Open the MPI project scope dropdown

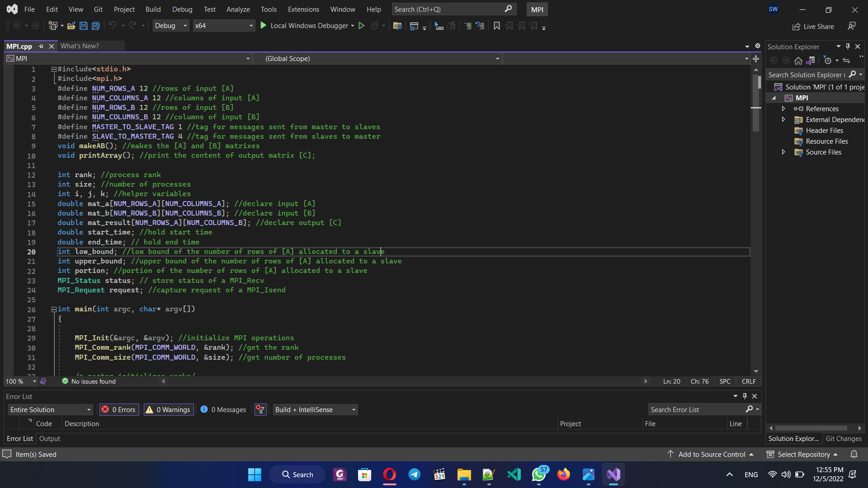(248, 59)
